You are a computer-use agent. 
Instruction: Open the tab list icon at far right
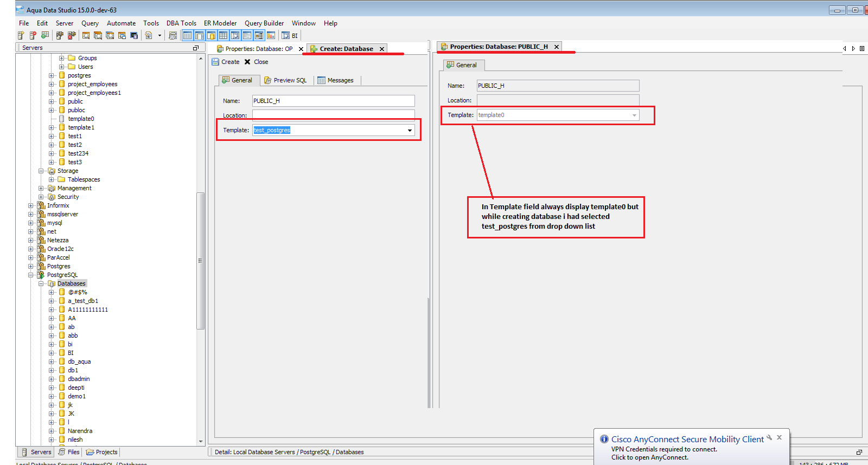click(x=862, y=48)
